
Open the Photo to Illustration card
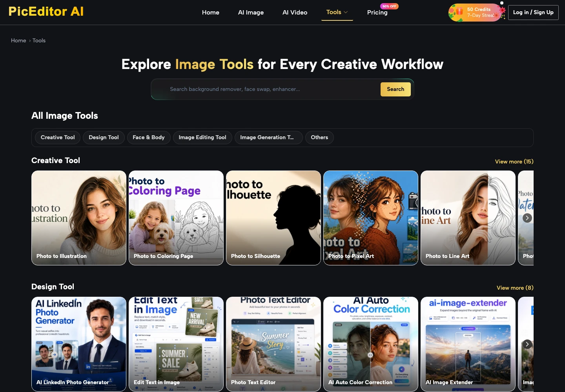pos(79,218)
